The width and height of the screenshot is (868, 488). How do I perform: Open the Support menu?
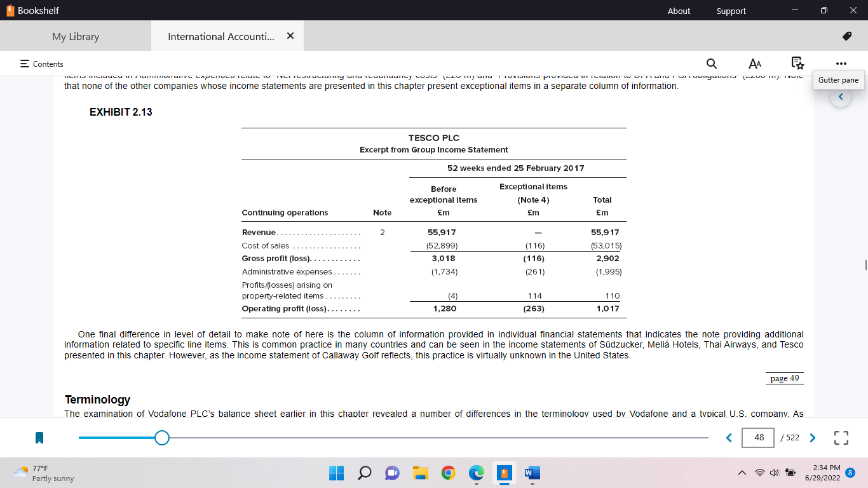click(x=731, y=11)
